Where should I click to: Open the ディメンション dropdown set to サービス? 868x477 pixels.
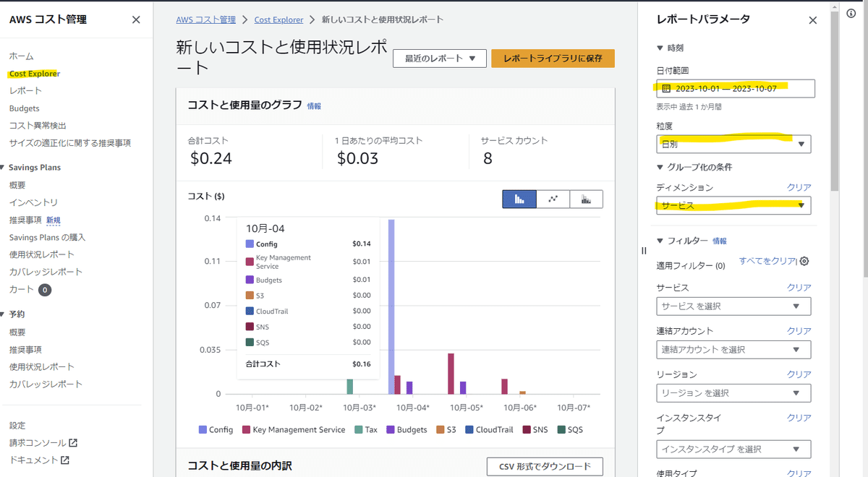tap(733, 205)
